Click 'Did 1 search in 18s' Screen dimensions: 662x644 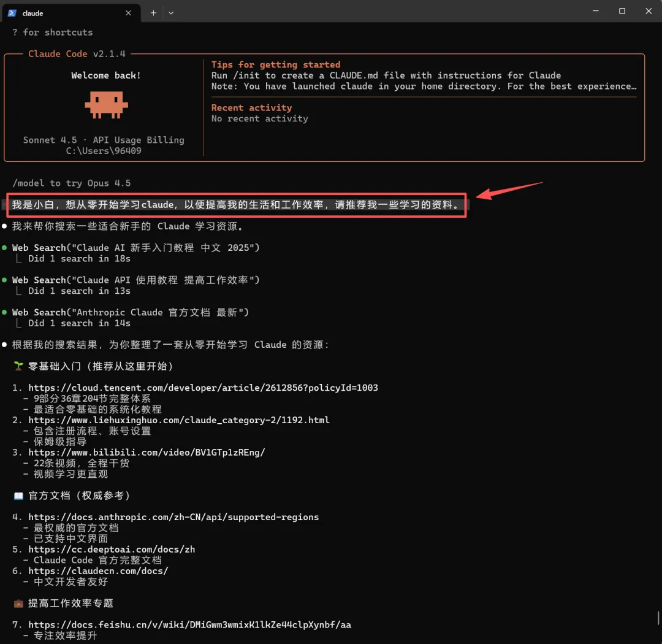[x=79, y=258]
